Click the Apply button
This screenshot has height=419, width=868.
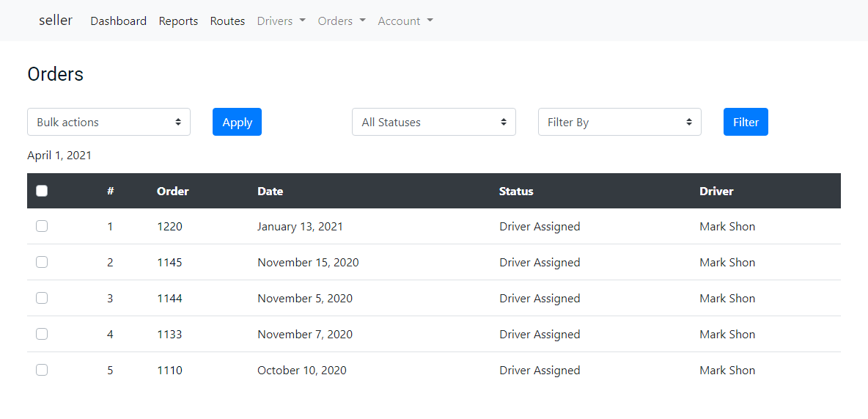pyautogui.click(x=237, y=123)
